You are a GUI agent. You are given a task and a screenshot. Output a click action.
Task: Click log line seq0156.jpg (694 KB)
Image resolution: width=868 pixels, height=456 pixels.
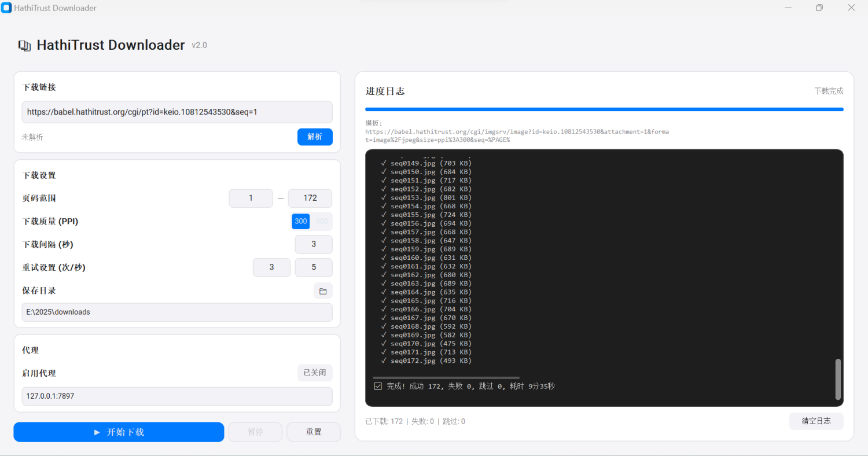coord(426,223)
